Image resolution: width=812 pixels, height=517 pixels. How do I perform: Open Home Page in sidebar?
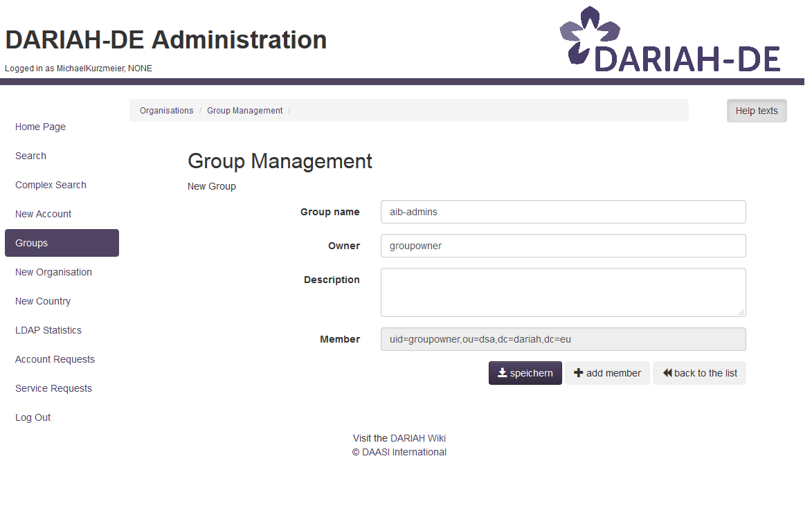(x=40, y=127)
